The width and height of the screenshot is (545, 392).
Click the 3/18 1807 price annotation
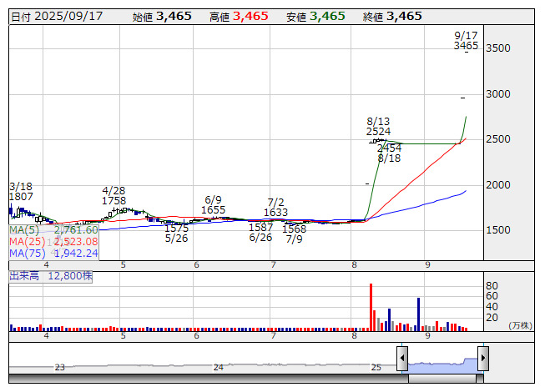(21, 191)
